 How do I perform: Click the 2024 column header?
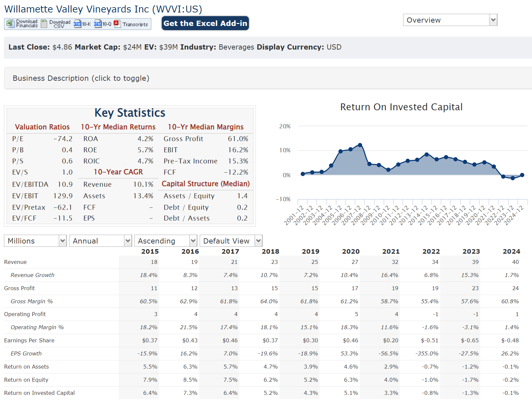coord(511,251)
